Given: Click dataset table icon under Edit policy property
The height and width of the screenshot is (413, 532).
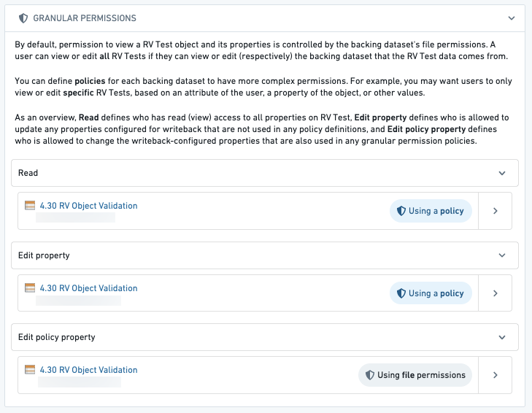Looking at the screenshot, I should coord(30,369).
